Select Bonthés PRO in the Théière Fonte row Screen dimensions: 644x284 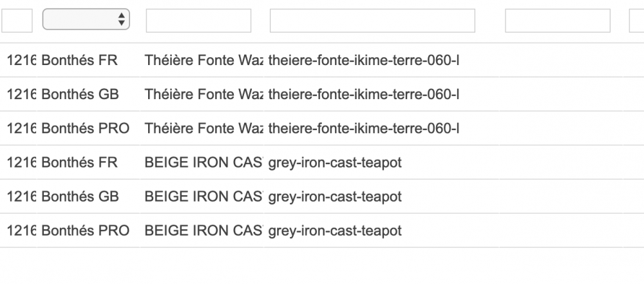click(85, 128)
